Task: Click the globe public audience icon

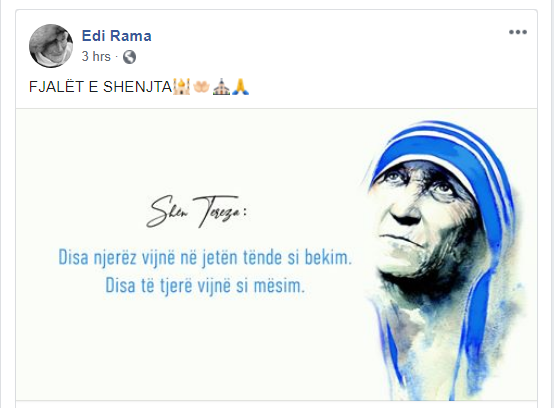Action: click(129, 57)
